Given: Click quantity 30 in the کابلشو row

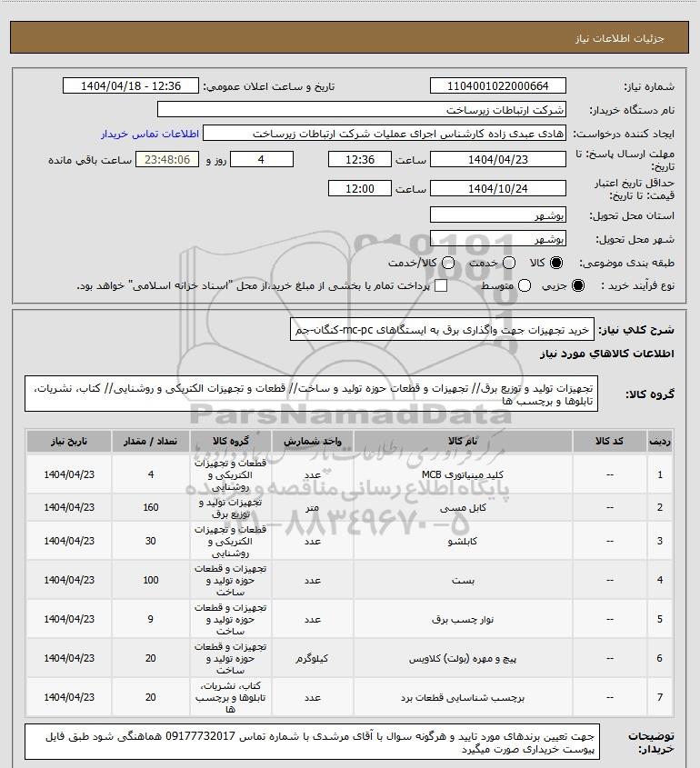Looking at the screenshot, I should click(x=150, y=541).
